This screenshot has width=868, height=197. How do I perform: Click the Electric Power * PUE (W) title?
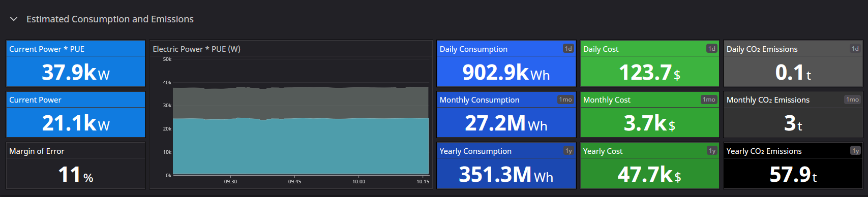(196, 49)
